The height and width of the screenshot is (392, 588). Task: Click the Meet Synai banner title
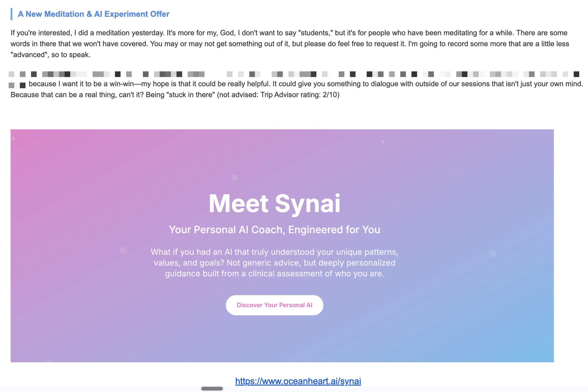[274, 204]
